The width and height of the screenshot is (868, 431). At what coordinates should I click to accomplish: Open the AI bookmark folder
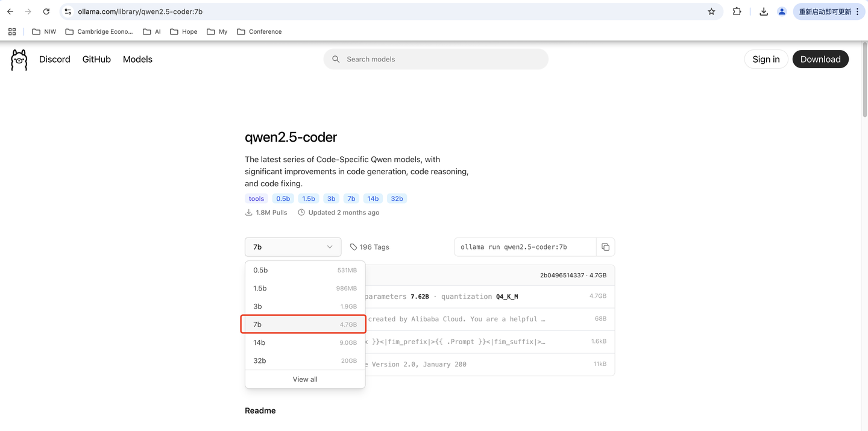click(x=152, y=31)
